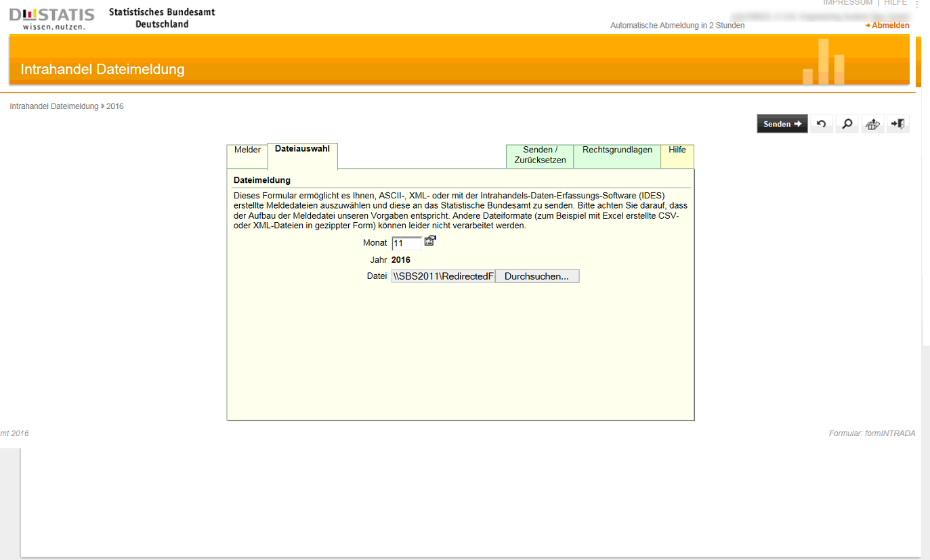
Task: Switch to the Melder tab
Action: click(247, 150)
